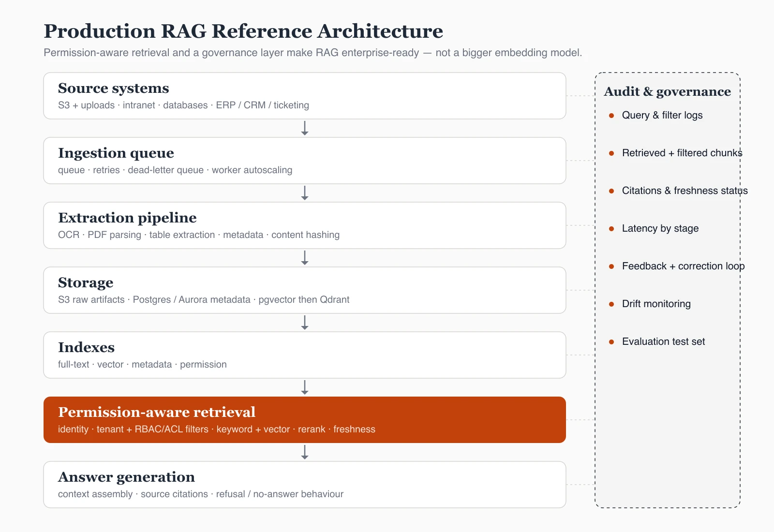
Task: Click 'S3 + uploads · intranet · databases' line
Action: [183, 105]
